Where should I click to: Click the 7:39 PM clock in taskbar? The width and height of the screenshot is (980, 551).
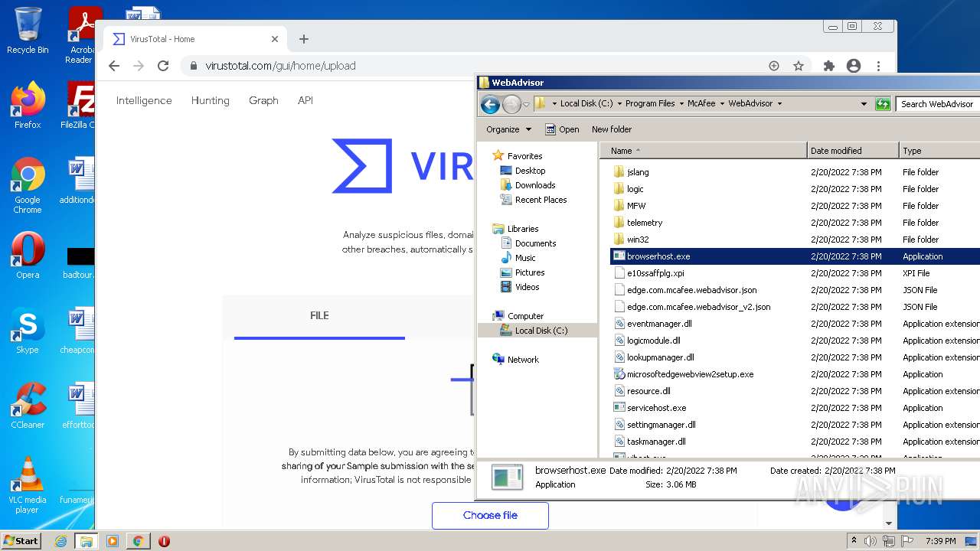click(939, 541)
